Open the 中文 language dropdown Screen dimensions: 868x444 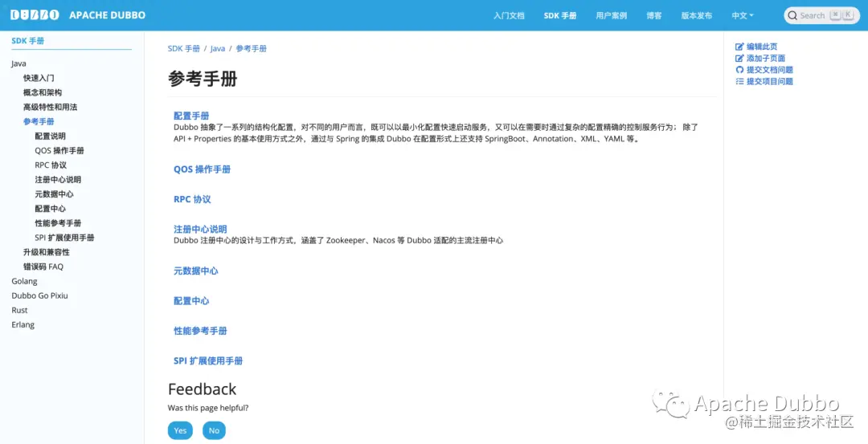[x=743, y=15]
